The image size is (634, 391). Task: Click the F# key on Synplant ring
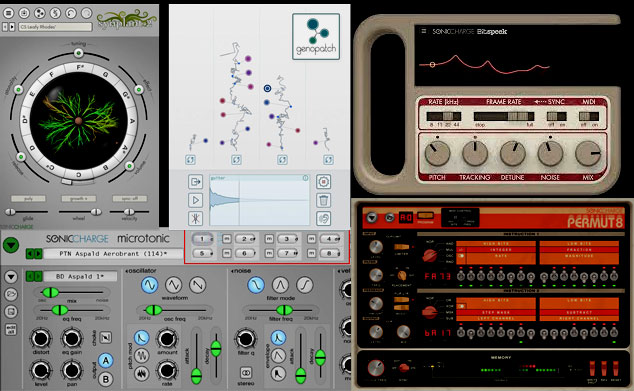[80, 68]
